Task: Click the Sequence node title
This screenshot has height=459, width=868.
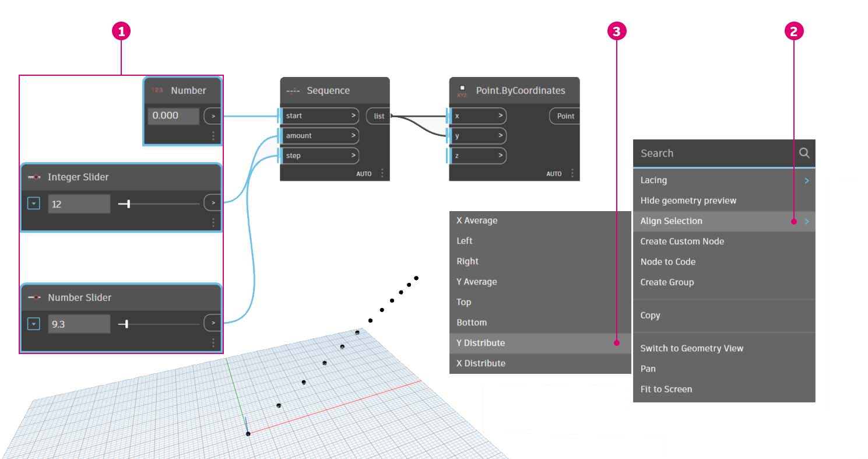Action: tap(328, 90)
